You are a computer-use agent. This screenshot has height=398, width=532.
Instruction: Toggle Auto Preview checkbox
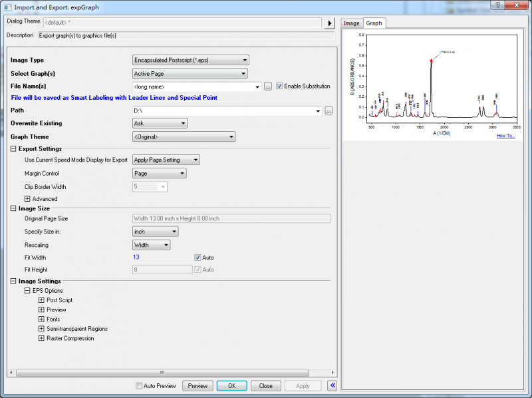point(139,386)
